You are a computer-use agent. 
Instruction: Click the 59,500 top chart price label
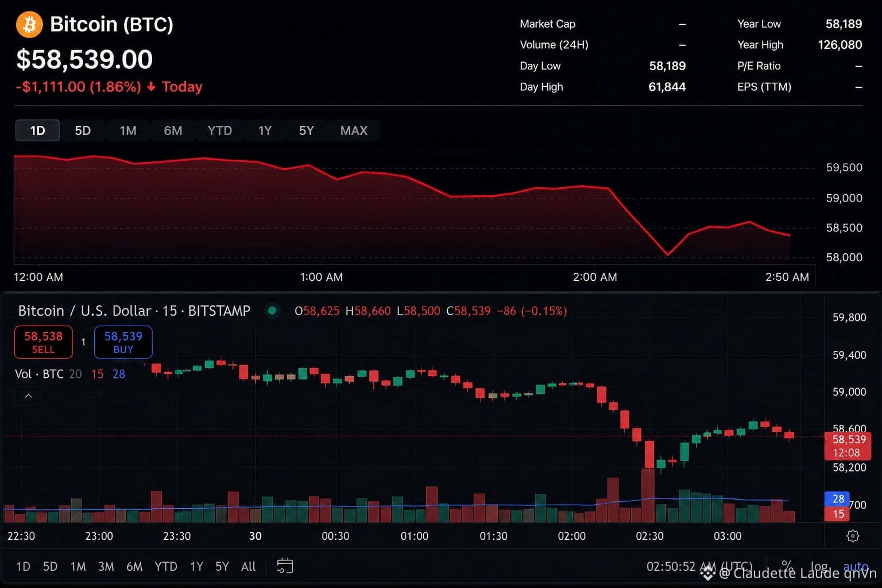[x=844, y=168]
